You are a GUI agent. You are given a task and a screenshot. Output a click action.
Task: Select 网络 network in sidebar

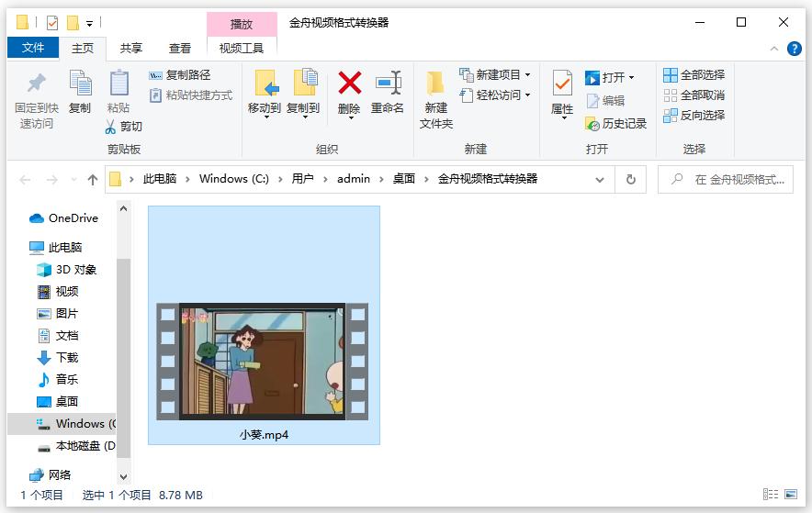coord(51,474)
